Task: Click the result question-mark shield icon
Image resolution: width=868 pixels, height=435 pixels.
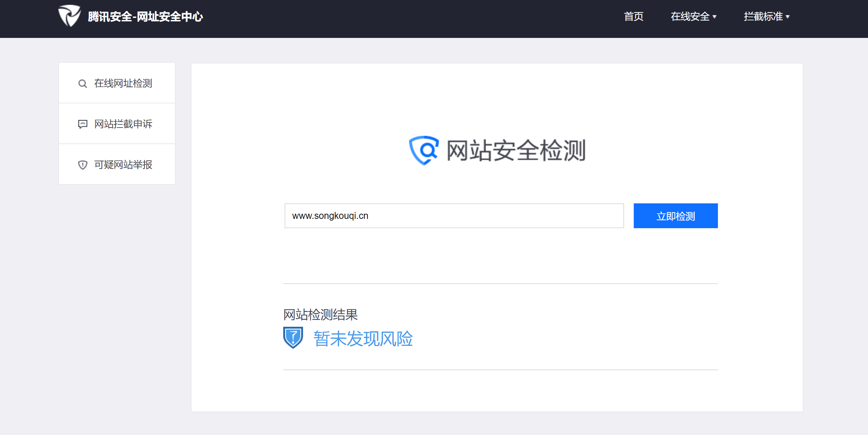Action: click(293, 337)
